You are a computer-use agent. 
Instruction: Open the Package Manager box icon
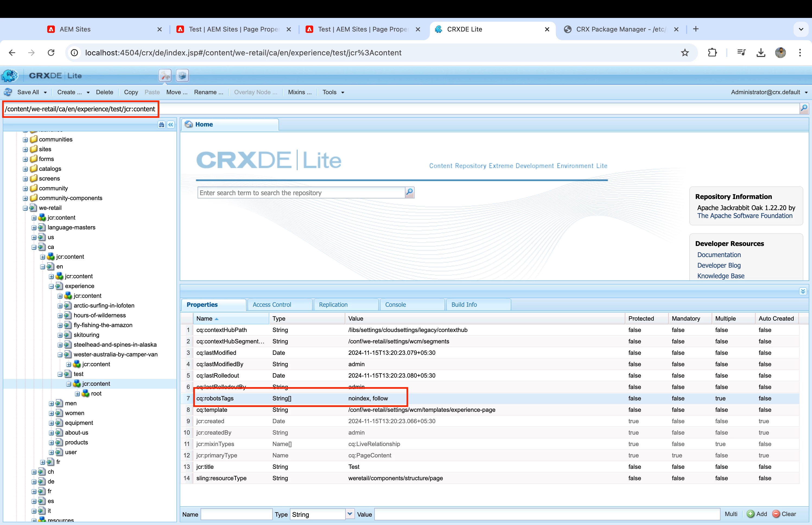click(182, 75)
